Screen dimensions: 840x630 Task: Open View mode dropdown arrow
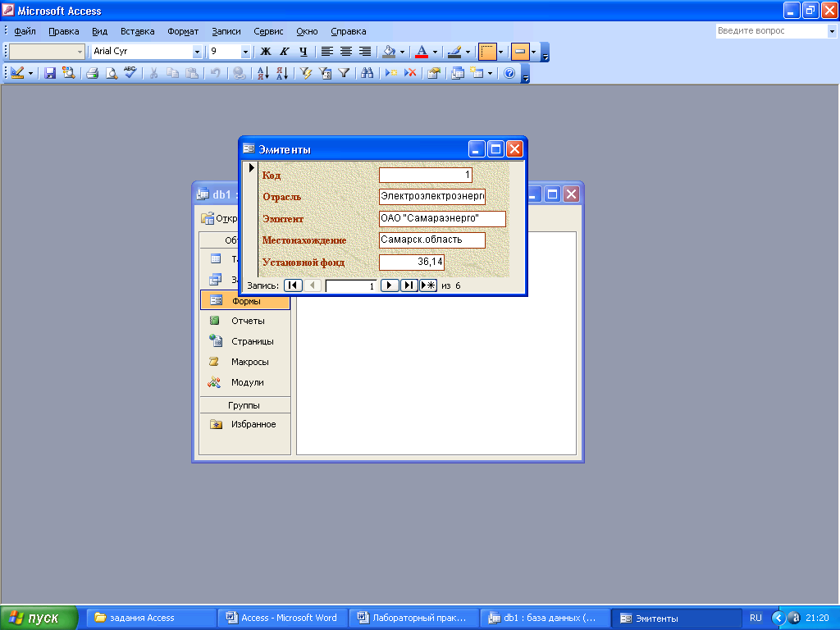(30, 73)
